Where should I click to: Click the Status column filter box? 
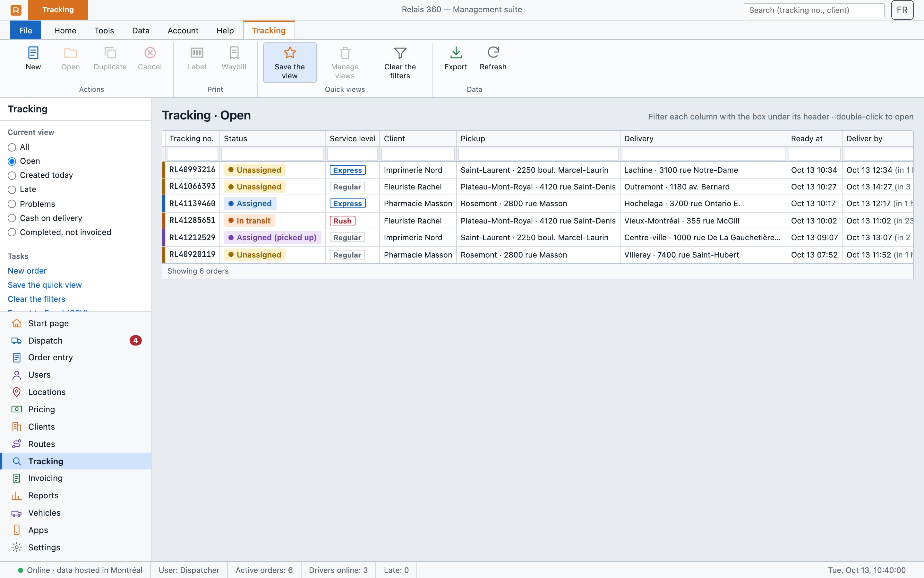pyautogui.click(x=273, y=154)
